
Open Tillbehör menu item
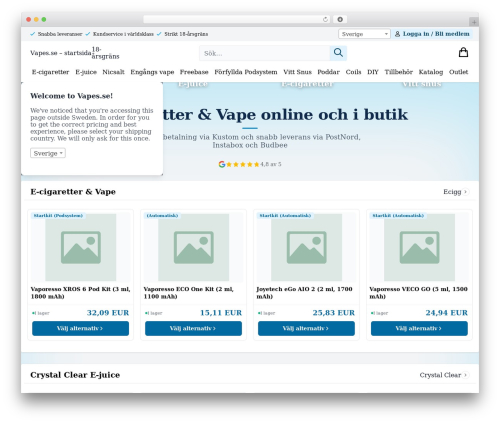pyautogui.click(x=399, y=72)
